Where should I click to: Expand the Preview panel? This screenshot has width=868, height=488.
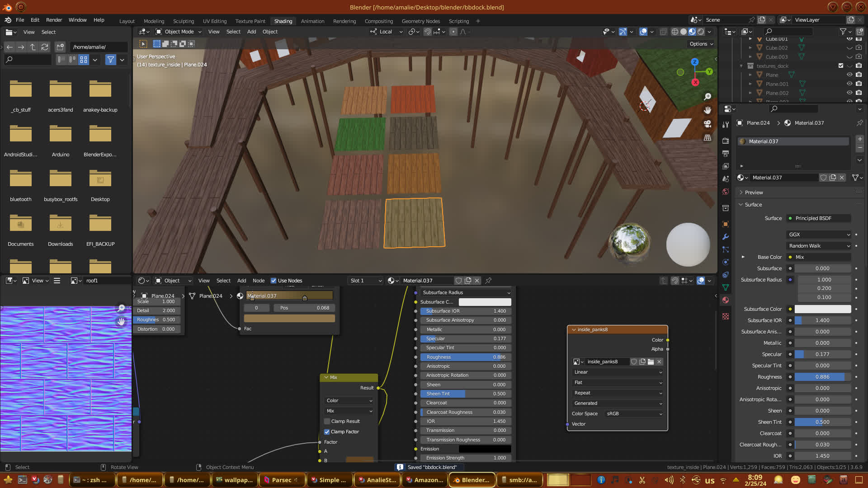(754, 192)
